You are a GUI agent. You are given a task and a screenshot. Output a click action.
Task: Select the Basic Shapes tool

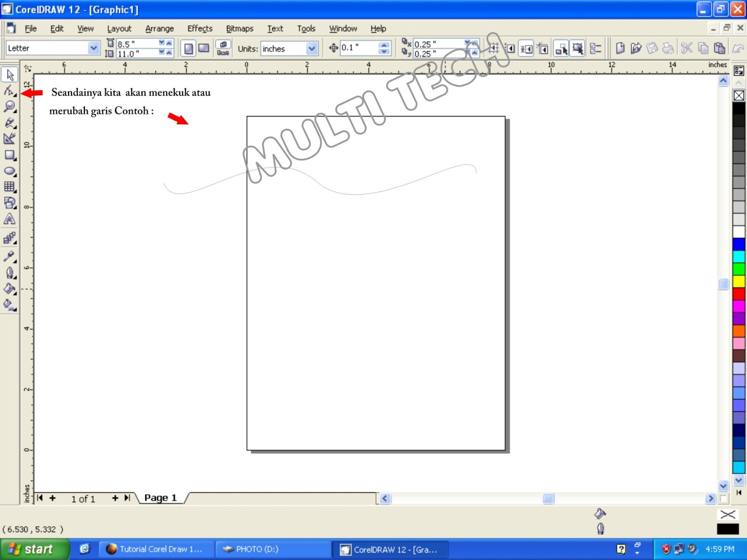tap(9, 203)
